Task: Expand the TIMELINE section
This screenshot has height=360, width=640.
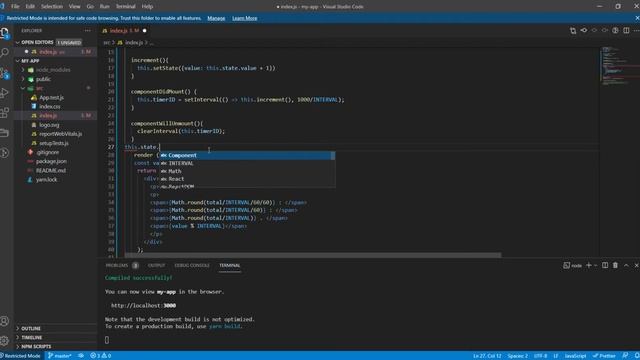Action: click(x=31, y=337)
